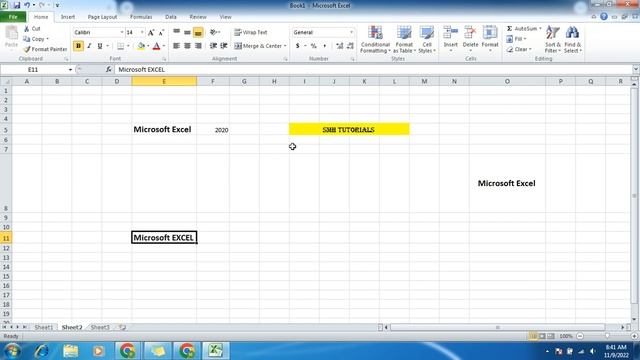640x360 pixels.
Task: Open Windows Explorer folder on taskbar
Action: coord(71,351)
